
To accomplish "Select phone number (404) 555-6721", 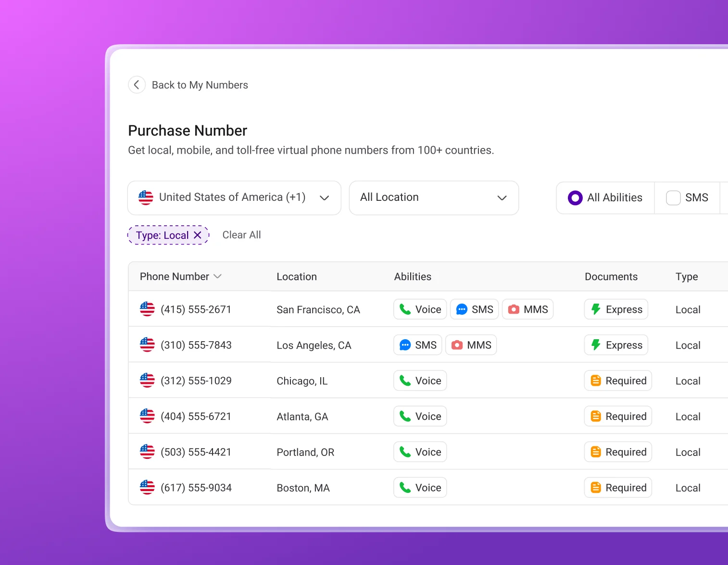I will (x=196, y=416).
